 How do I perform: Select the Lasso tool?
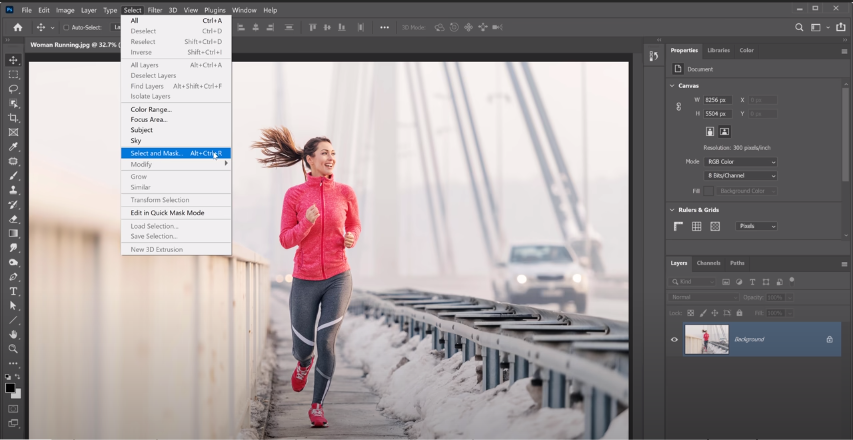pos(14,89)
